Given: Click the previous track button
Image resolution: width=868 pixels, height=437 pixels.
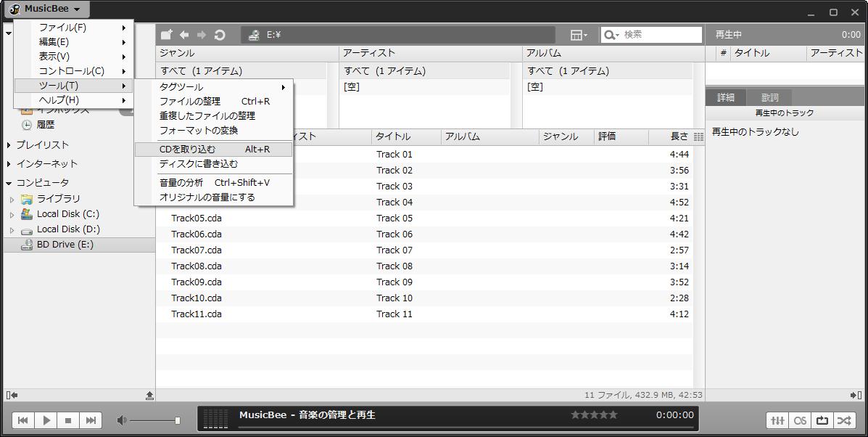Looking at the screenshot, I should [x=23, y=420].
